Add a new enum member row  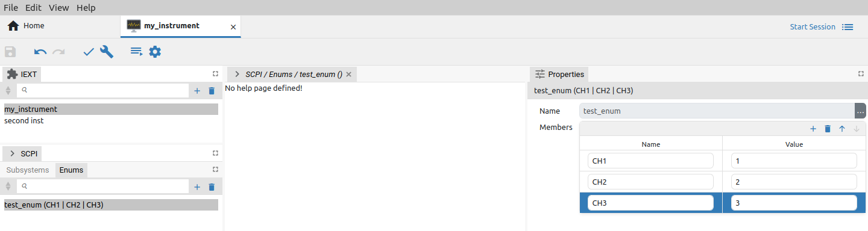click(813, 129)
